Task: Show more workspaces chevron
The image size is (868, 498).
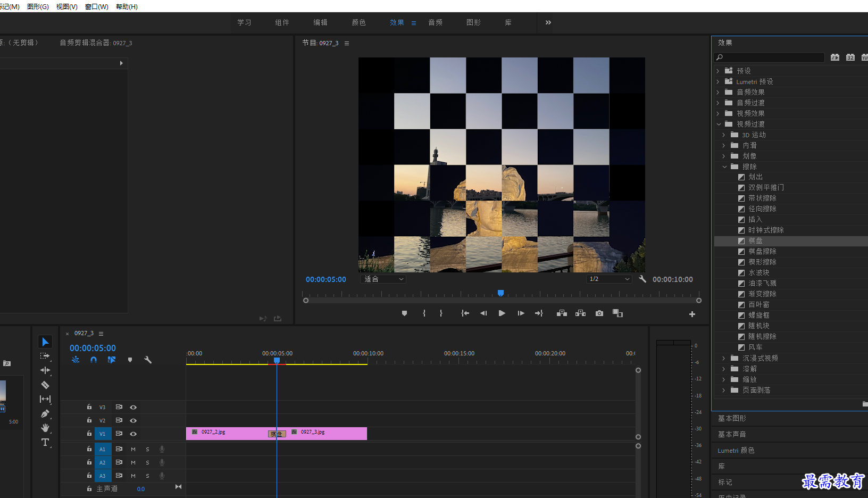Action: coord(548,22)
